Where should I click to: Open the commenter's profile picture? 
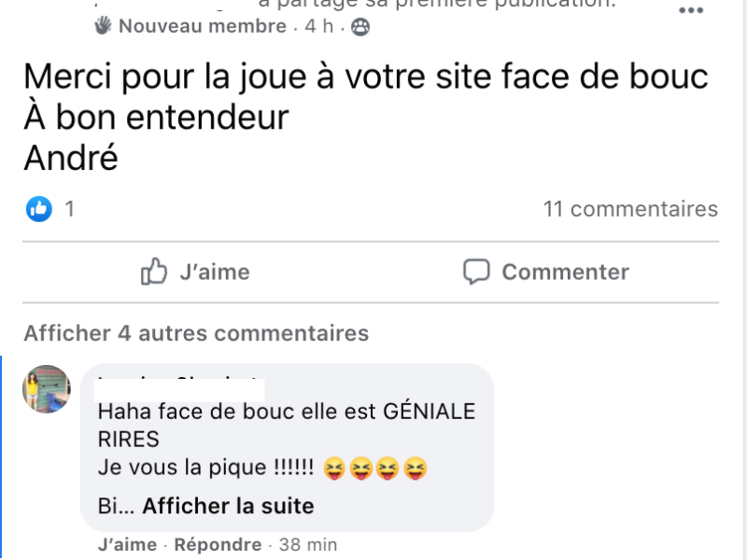tap(47, 388)
